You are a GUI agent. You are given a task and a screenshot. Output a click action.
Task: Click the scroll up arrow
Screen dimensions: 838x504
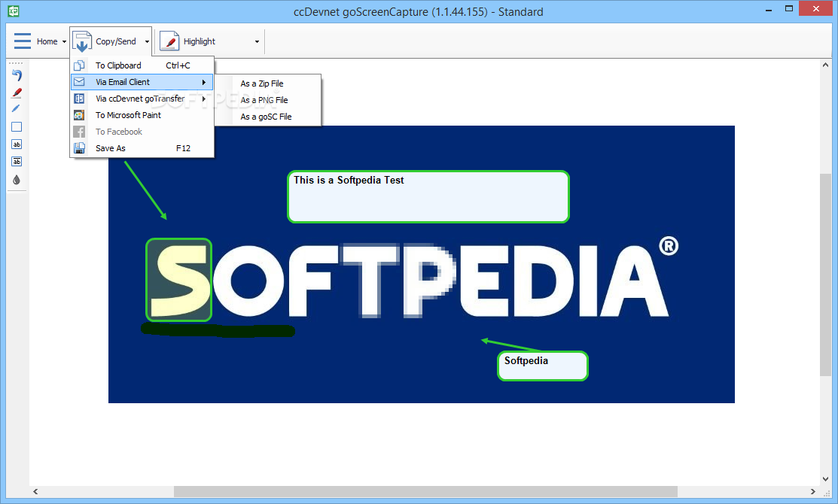[826, 65]
